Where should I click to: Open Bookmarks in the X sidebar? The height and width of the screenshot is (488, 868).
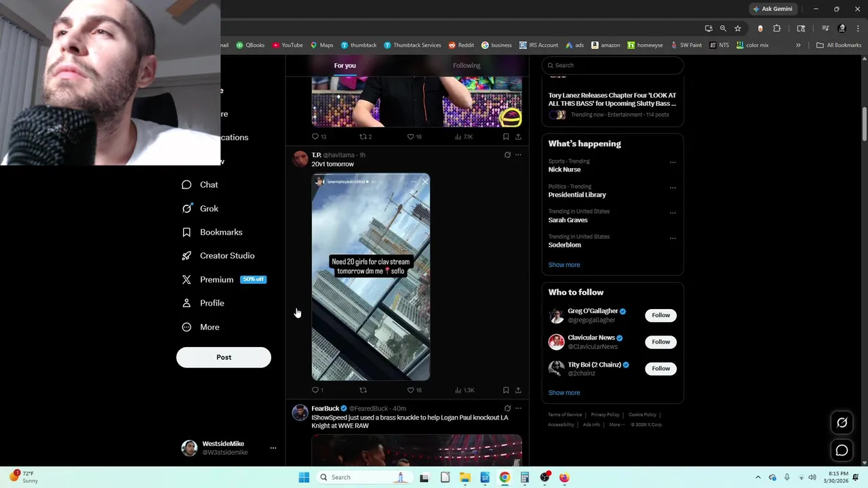(212, 232)
